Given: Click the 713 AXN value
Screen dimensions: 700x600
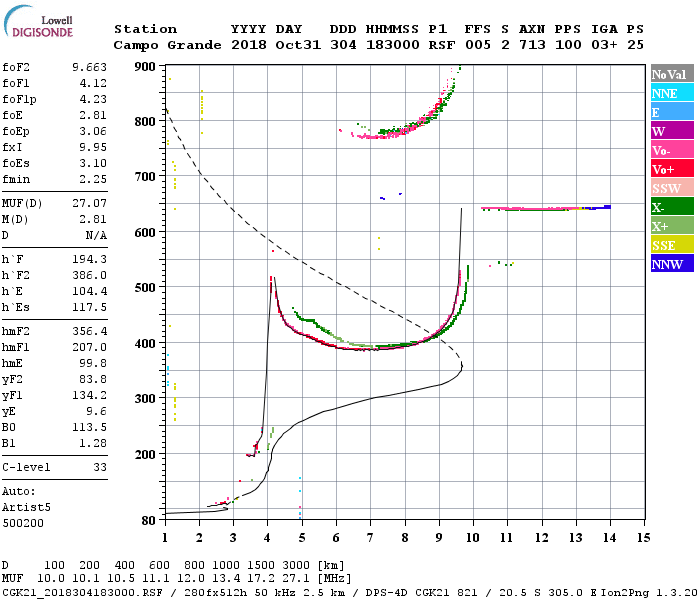Looking at the screenshot, I should tap(532, 46).
